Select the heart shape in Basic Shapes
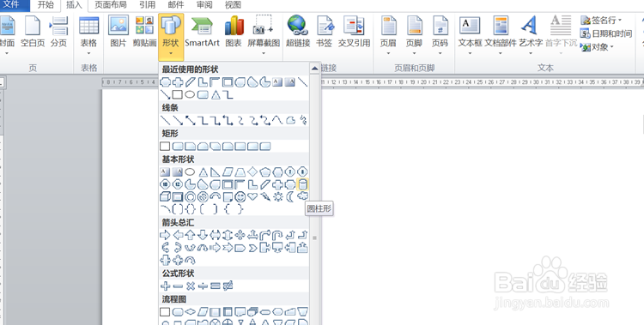This screenshot has height=325, width=644. click(252, 197)
